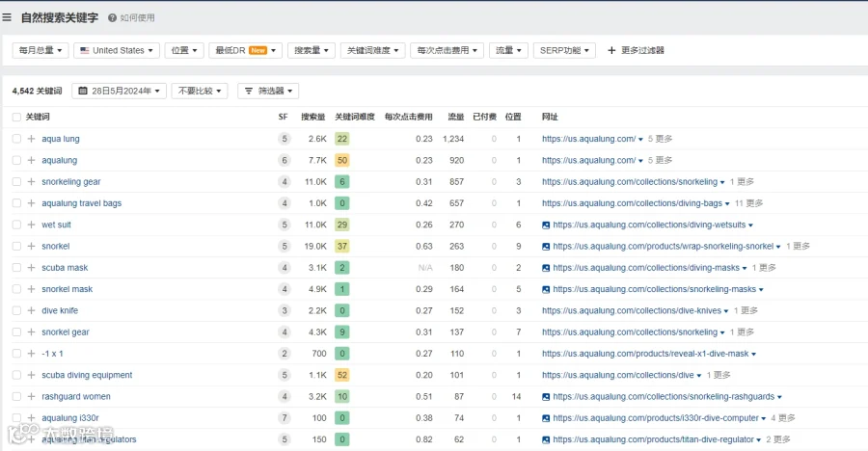Screen dimensions: 868x451
Task: Click plus icon beside snorkel mask
Action: (x=32, y=289)
